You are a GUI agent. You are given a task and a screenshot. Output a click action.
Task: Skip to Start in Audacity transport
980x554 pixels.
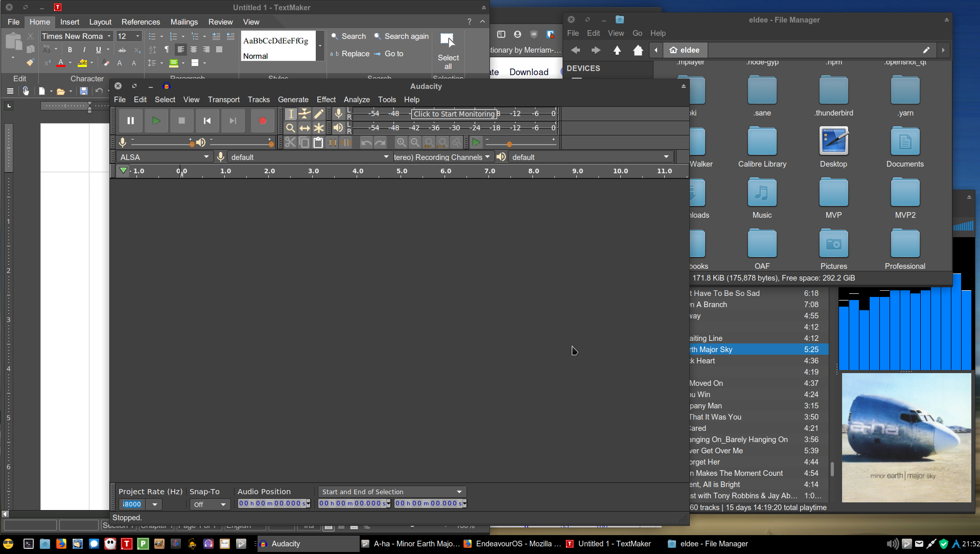pos(207,121)
